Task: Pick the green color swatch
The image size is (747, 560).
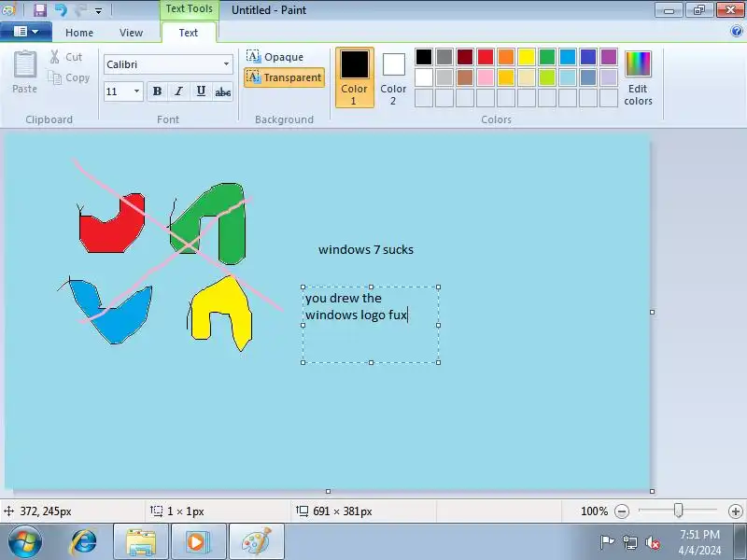Action: click(547, 57)
